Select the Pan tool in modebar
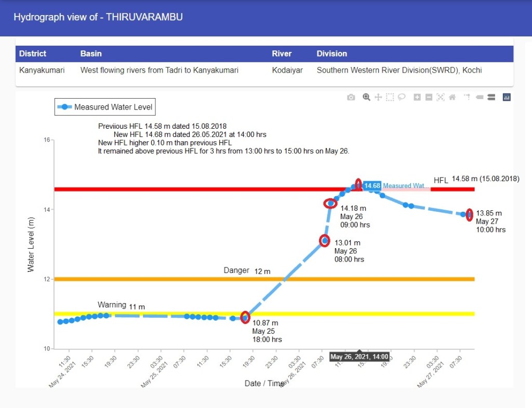This screenshot has width=532, height=408. 378,97
